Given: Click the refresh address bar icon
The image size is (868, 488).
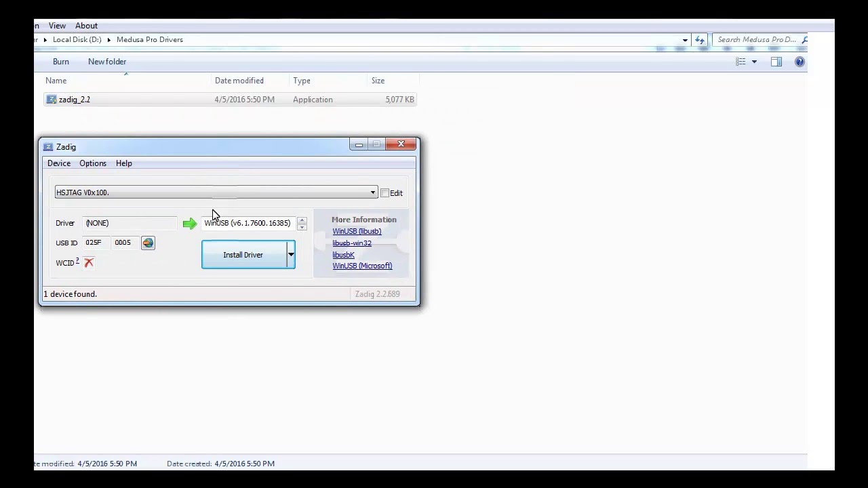Looking at the screenshot, I should point(700,40).
